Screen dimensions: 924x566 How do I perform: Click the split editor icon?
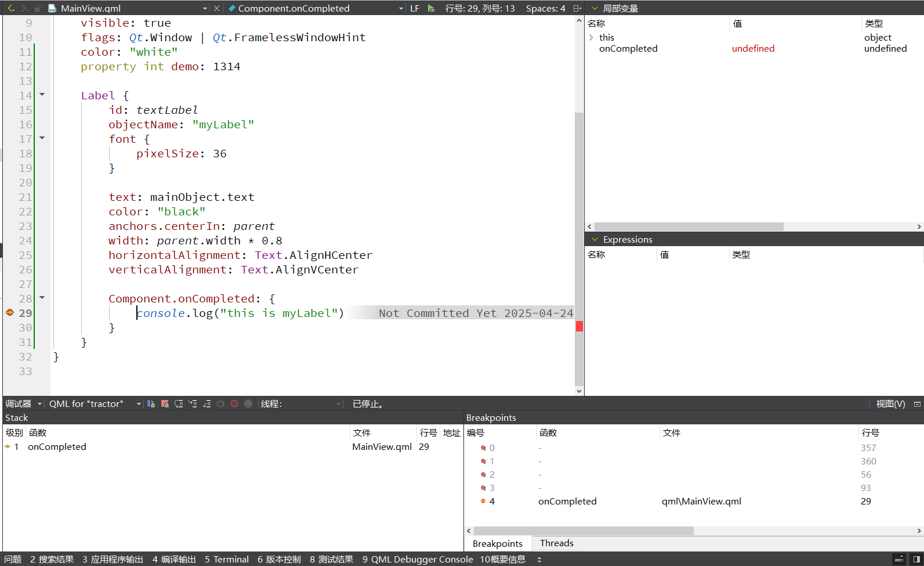click(577, 8)
